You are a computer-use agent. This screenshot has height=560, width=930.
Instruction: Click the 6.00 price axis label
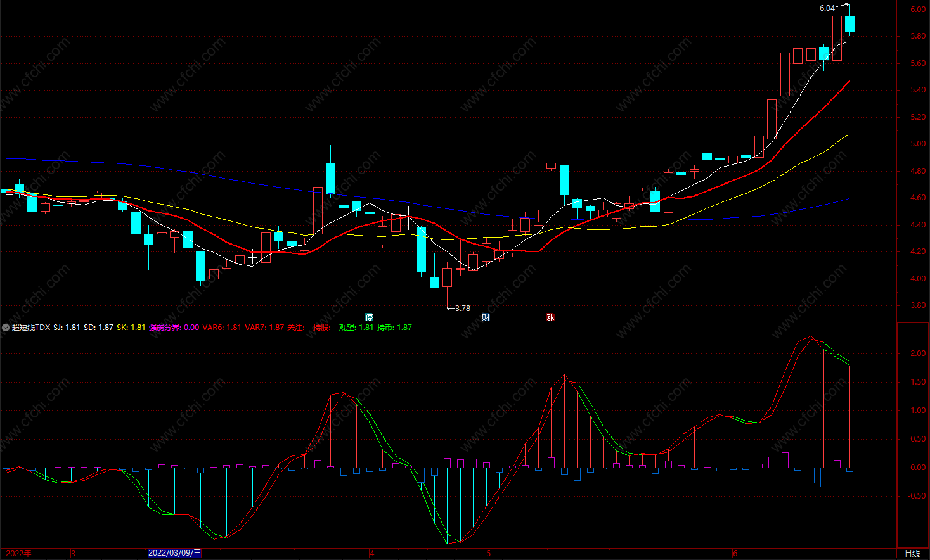[917, 10]
